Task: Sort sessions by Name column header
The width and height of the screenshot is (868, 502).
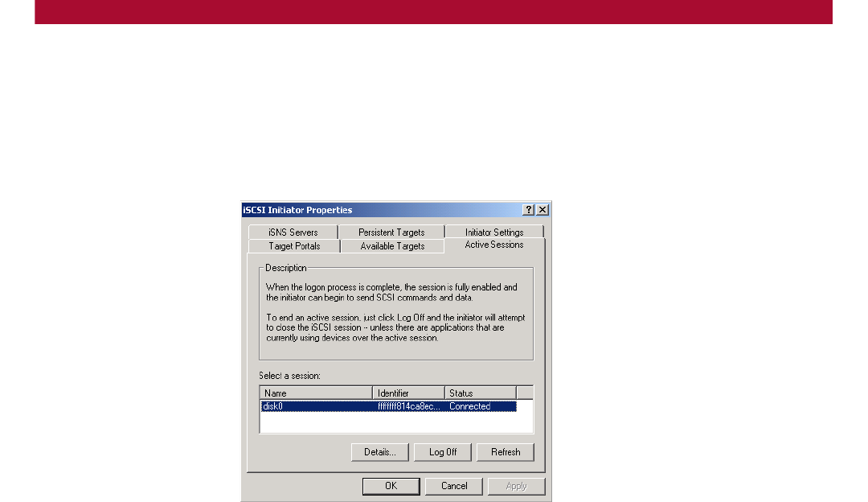Action: [x=316, y=393]
